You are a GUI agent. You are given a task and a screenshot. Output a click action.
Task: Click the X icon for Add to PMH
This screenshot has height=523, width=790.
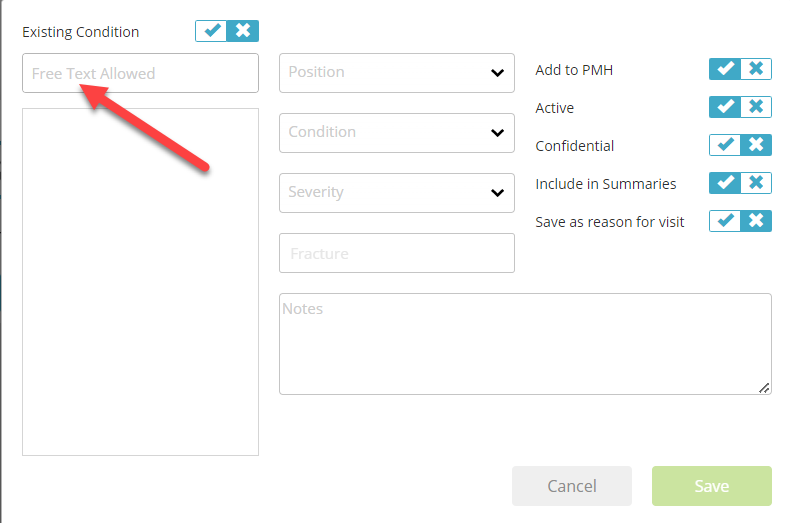pos(756,69)
